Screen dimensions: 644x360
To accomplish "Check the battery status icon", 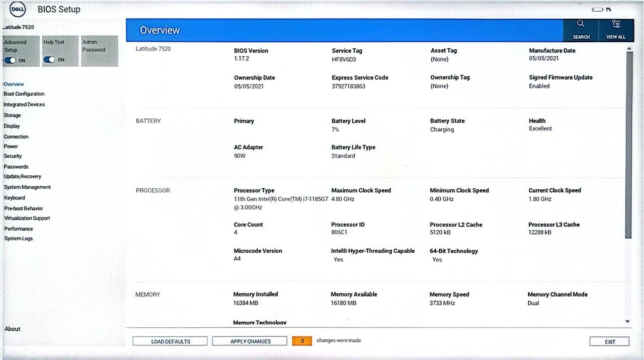I will point(597,10).
